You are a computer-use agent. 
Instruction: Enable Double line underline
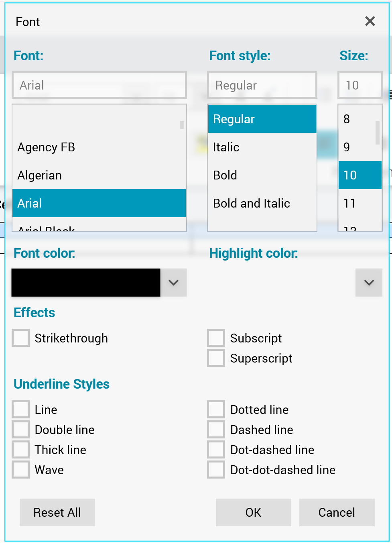tap(21, 430)
